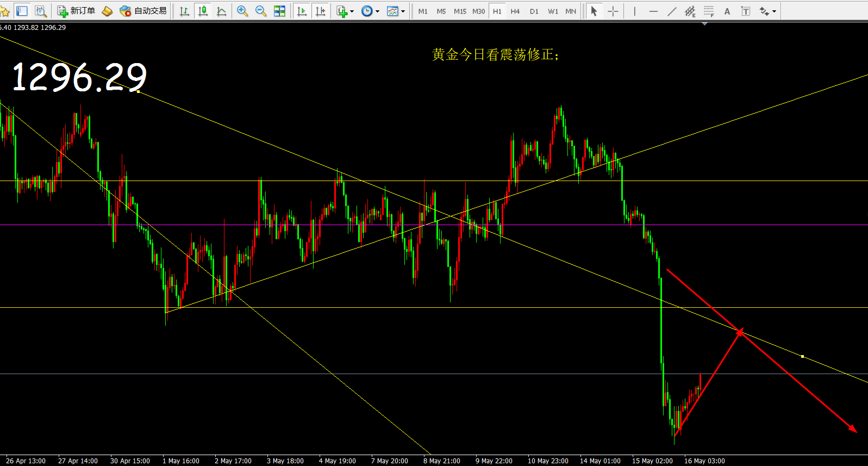Open the Market Watch window icon

pos(22,11)
